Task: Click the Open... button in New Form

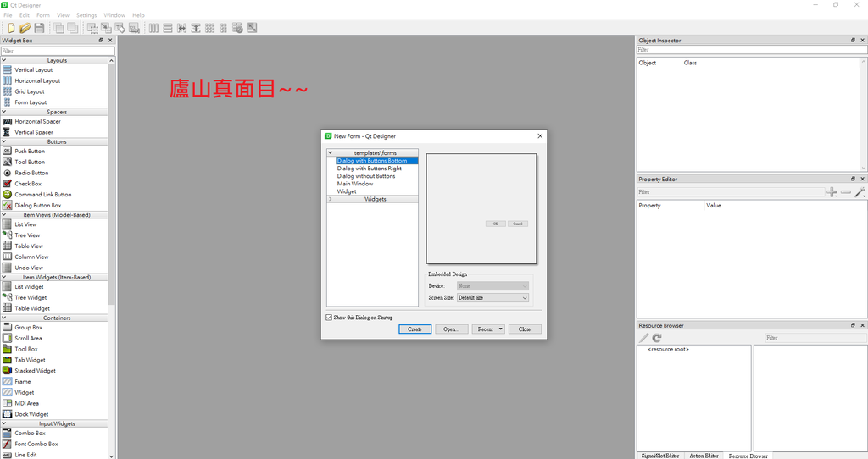Action: pos(452,329)
